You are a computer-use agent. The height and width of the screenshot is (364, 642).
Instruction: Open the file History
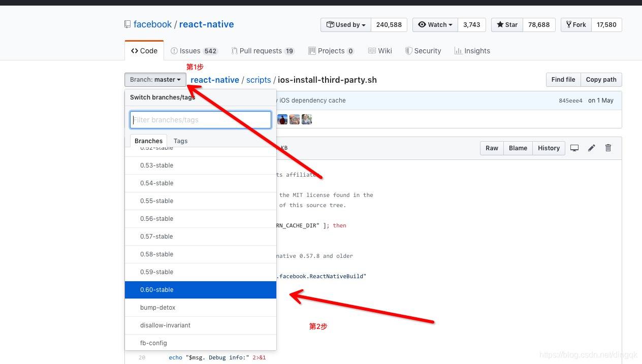point(549,148)
